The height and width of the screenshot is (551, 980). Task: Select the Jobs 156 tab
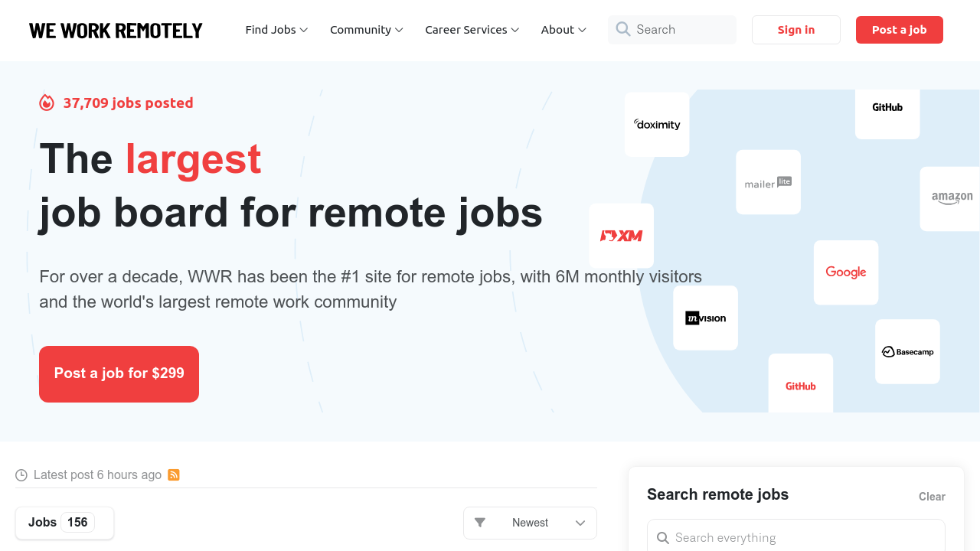tap(64, 523)
